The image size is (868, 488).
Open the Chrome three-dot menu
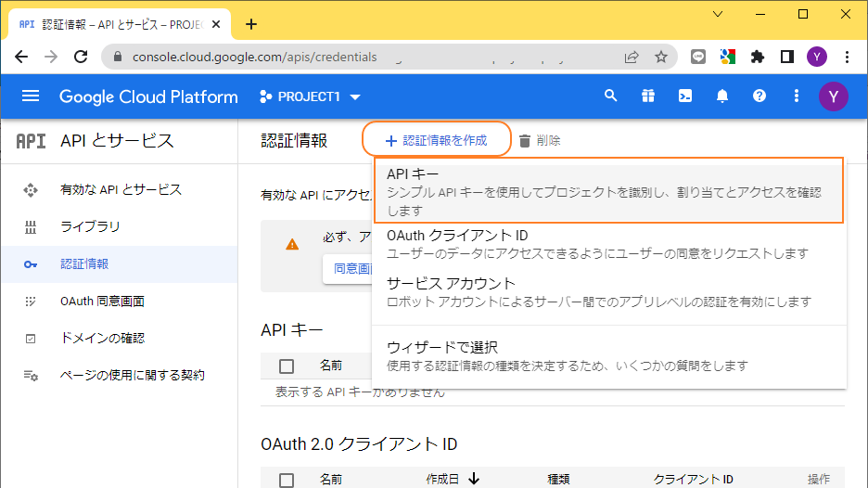[847, 57]
